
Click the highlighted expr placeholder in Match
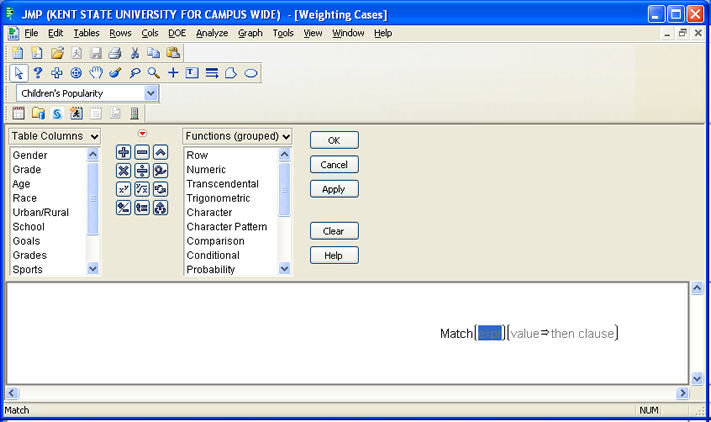(490, 333)
